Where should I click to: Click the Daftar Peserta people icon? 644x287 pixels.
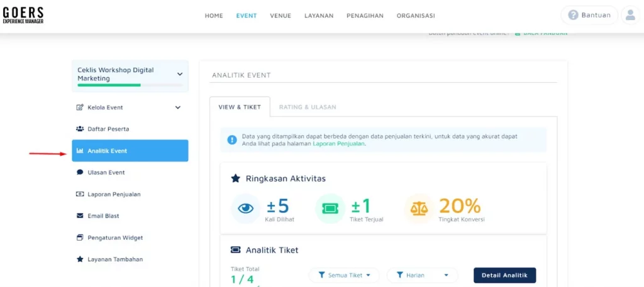pyautogui.click(x=80, y=129)
